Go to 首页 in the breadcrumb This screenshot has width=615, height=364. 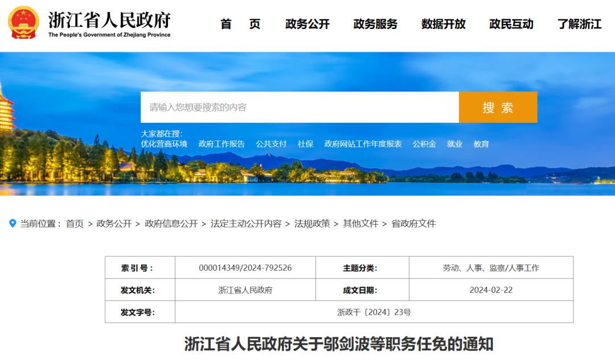75,224
